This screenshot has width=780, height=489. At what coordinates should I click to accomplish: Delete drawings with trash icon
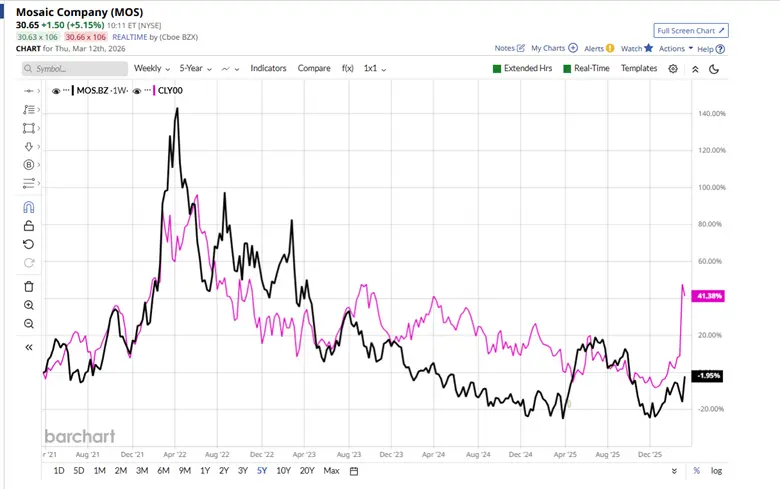tap(29, 287)
